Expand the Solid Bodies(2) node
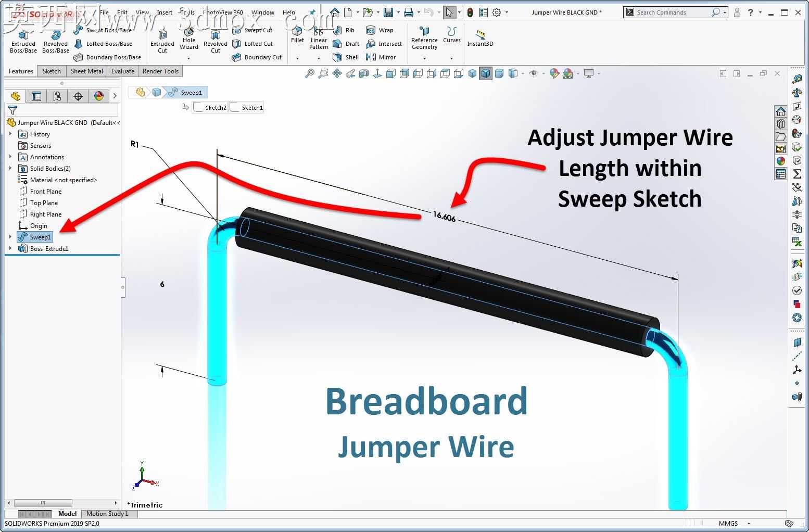The image size is (809, 532). click(10, 169)
